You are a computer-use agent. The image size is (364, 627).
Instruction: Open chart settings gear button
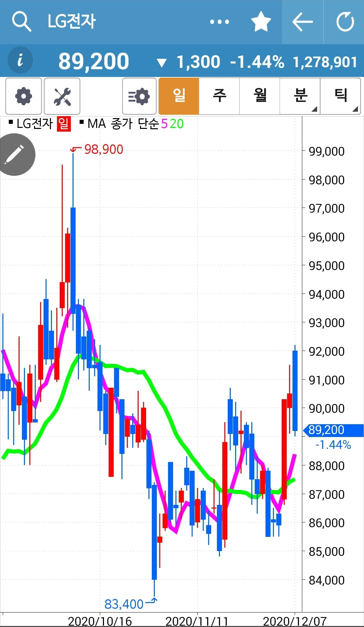24,96
